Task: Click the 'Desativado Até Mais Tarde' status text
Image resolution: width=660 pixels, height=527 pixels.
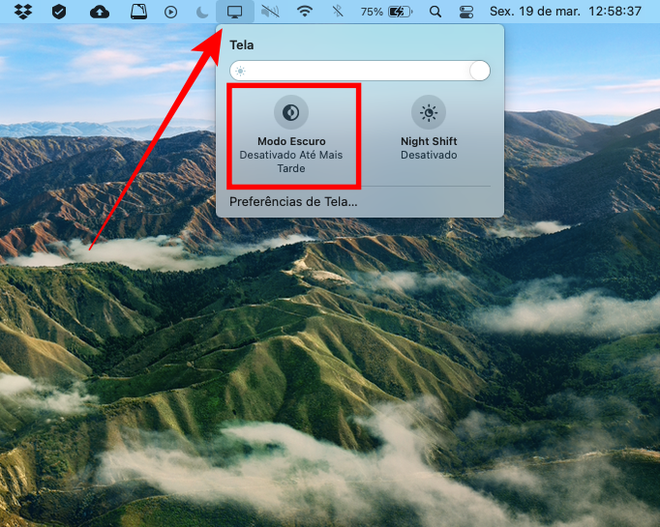Action: point(291,162)
